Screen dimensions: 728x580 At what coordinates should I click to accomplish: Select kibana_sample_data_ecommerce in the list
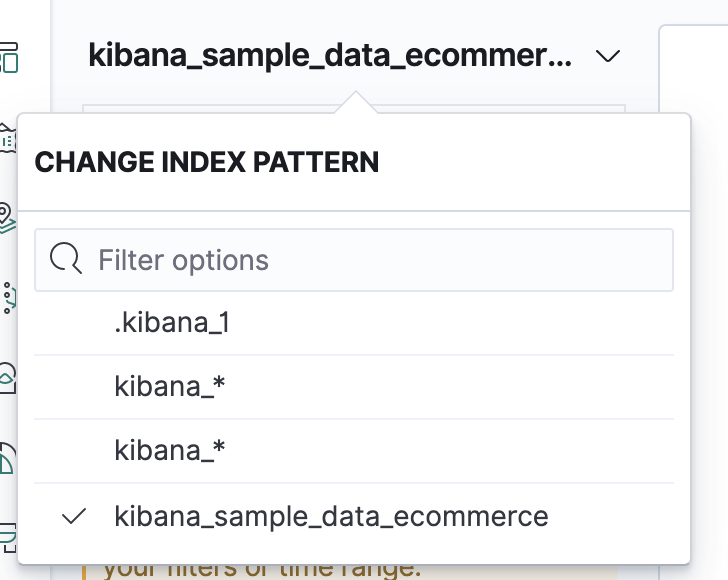tap(331, 517)
